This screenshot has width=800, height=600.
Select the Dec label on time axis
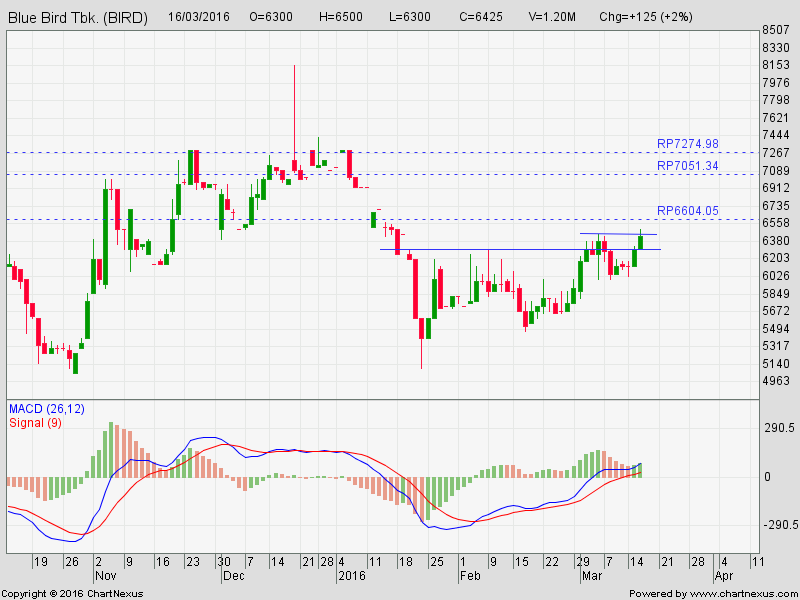[x=232, y=577]
